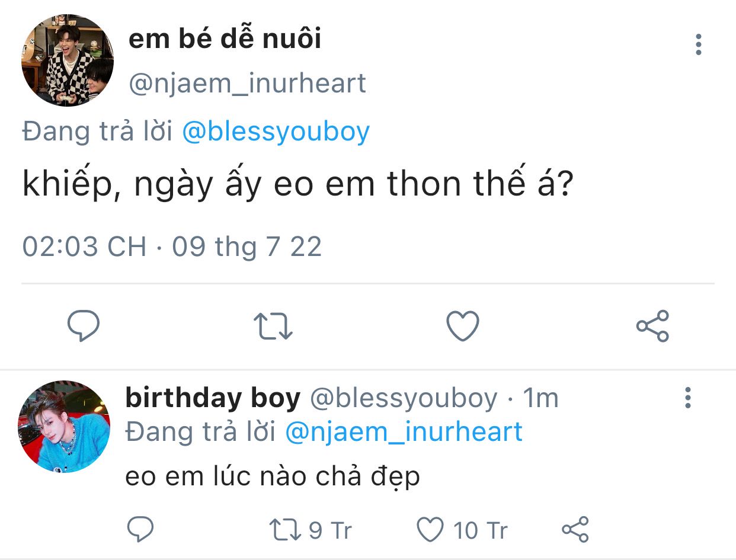736x560 pixels.
Task: Open birthday boy display name
Action: click(x=213, y=399)
